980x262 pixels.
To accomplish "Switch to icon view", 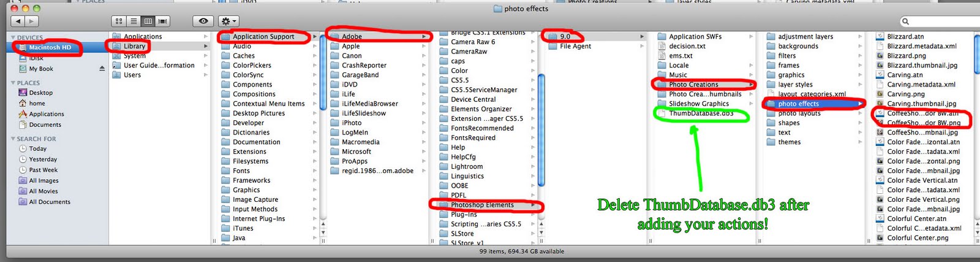I will coord(119,21).
